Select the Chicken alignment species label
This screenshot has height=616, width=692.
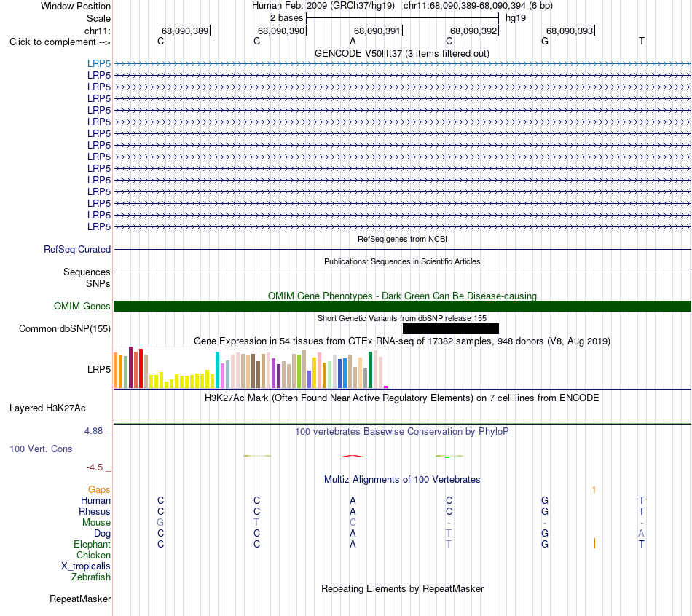[93, 555]
